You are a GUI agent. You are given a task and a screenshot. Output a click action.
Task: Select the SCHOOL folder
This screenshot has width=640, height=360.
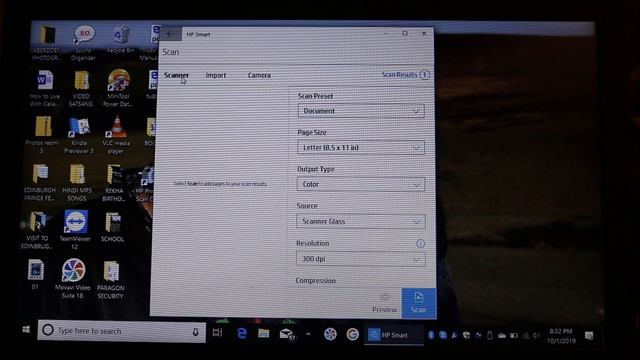[112, 227]
